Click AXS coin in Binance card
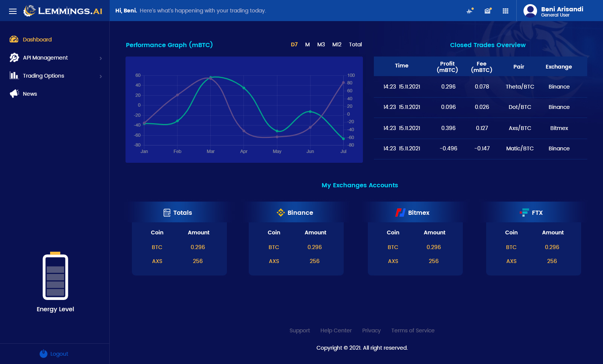The width and height of the screenshot is (603, 364). pos(274,261)
